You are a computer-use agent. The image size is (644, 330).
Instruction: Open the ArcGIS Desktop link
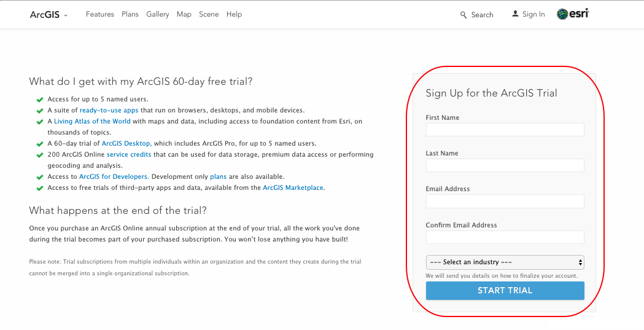pyautogui.click(x=127, y=143)
